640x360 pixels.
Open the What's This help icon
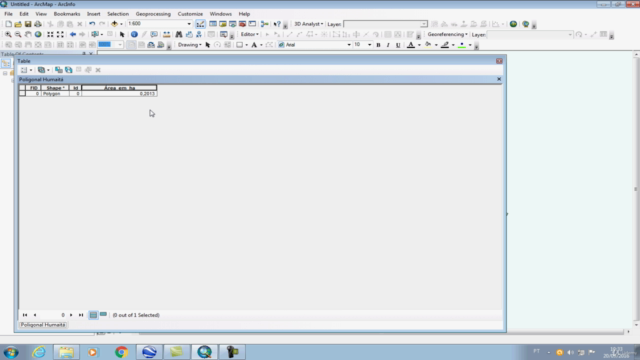pos(277,24)
